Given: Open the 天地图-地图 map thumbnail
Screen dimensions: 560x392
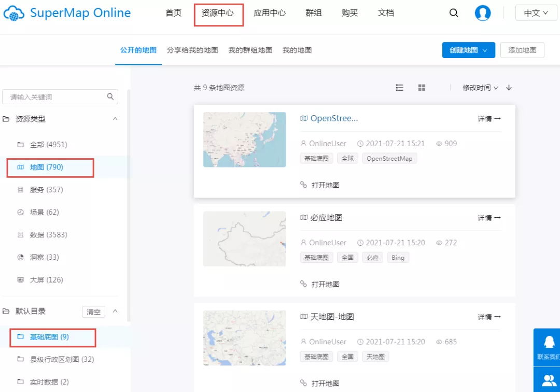Looking at the screenshot, I should click(x=245, y=338).
